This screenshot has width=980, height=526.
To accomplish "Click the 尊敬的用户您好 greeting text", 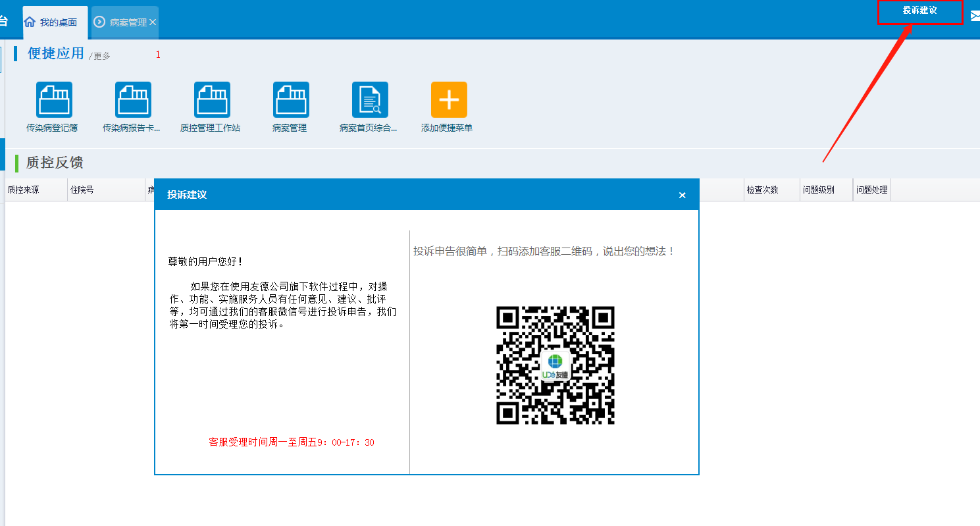I will [x=206, y=262].
